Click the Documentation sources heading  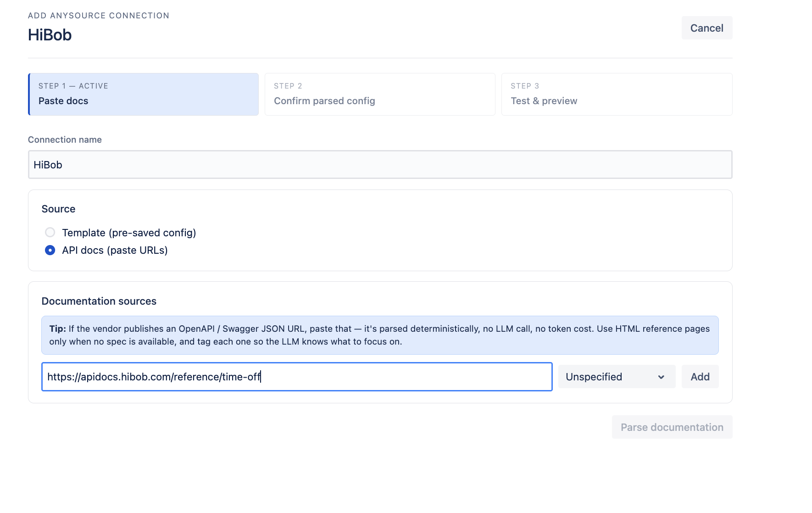coord(99,301)
